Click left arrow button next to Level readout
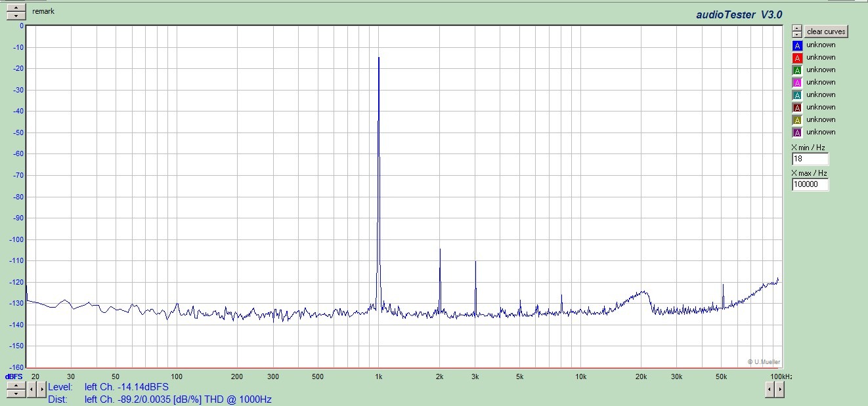This screenshot has width=868, height=406. 33,389
